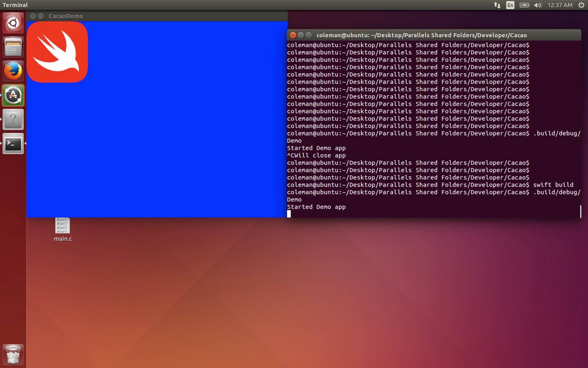Click the terminal window title bar text
Image resolution: width=588 pixels, height=368 pixels.
pos(421,35)
